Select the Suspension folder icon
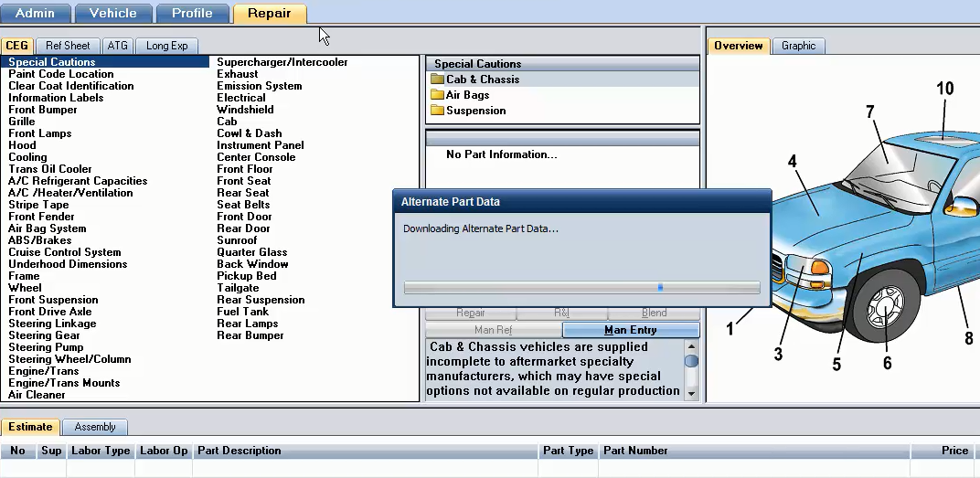Viewport: 980px width, 478px height. (x=437, y=111)
